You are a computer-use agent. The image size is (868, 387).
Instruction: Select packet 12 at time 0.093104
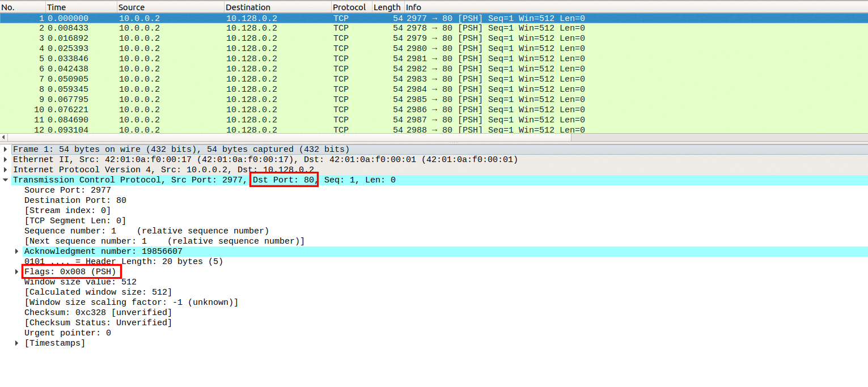[x=434, y=130]
